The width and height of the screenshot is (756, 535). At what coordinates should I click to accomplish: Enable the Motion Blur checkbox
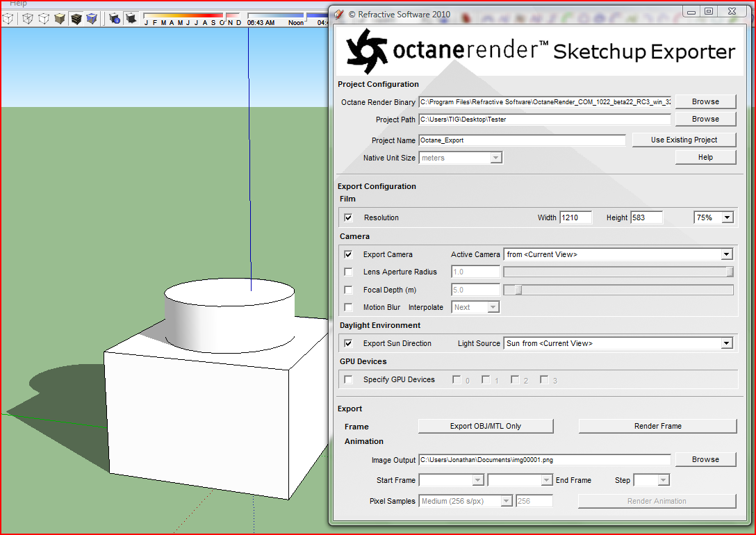[348, 307]
